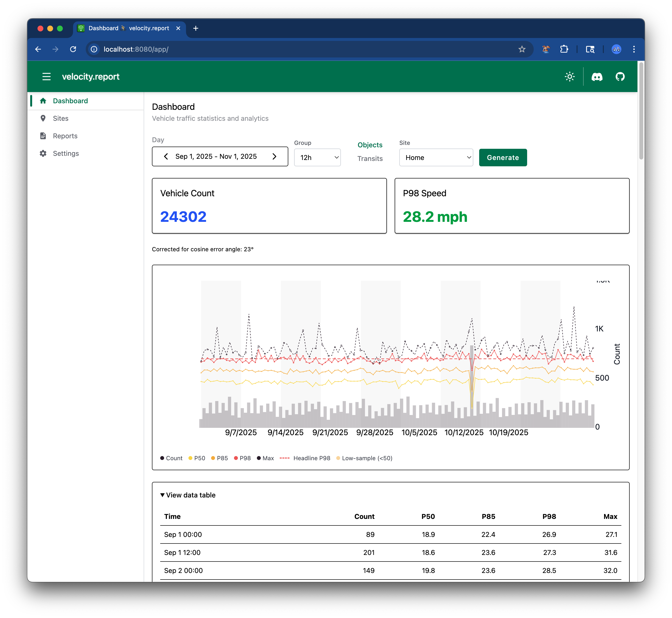Toggle light/dark theme sun icon

tap(569, 77)
